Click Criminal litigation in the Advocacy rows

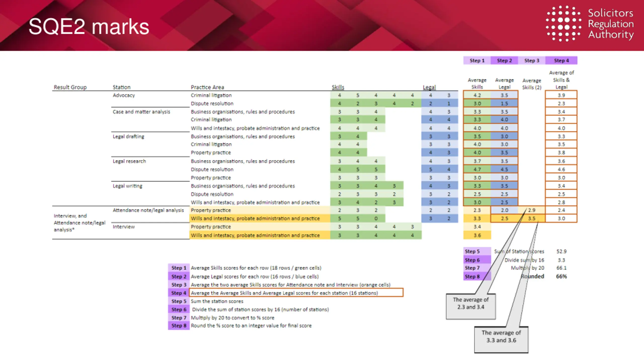211,95
